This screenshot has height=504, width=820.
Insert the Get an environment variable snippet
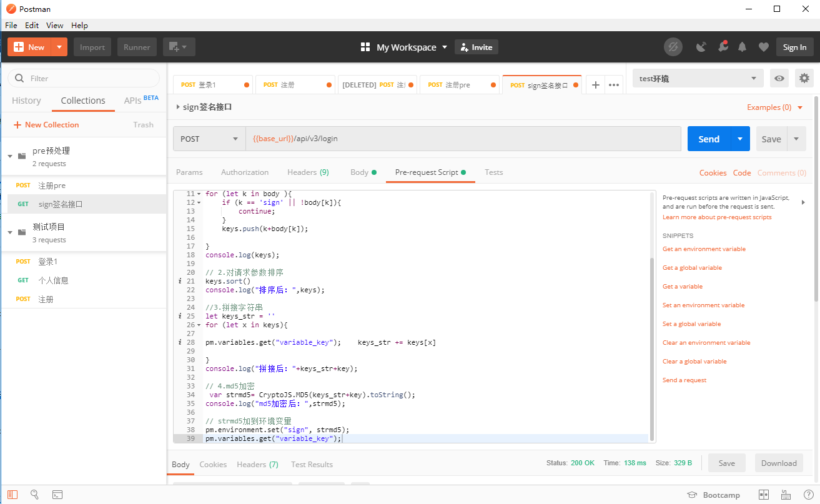[x=704, y=249]
